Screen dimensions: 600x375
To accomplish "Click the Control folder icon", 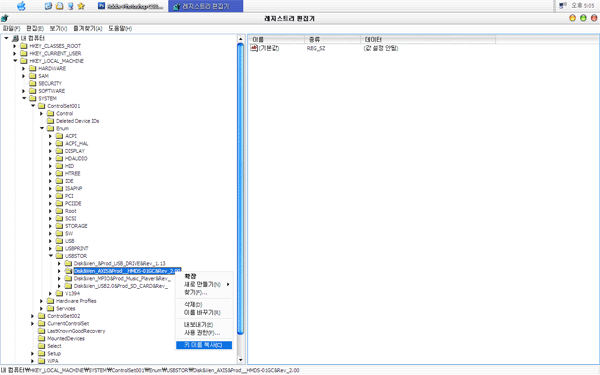I will 51,113.
